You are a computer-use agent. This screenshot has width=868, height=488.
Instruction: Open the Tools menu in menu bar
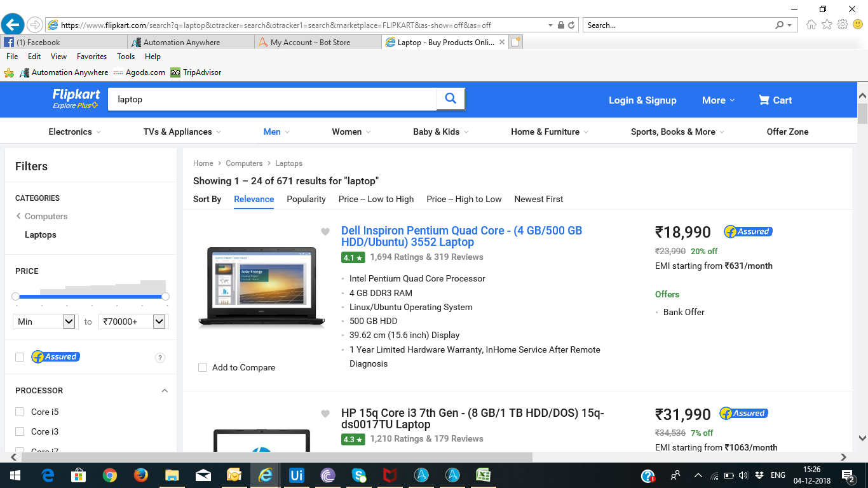(126, 57)
